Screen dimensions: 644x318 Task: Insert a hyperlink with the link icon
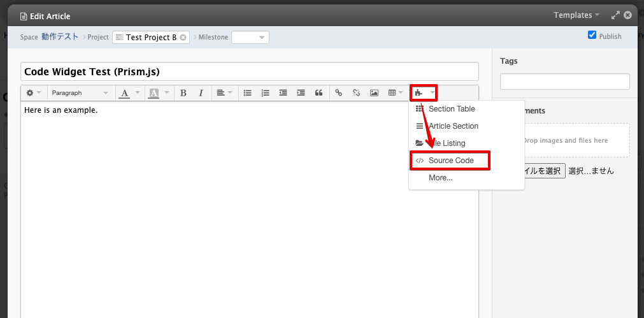(x=339, y=93)
